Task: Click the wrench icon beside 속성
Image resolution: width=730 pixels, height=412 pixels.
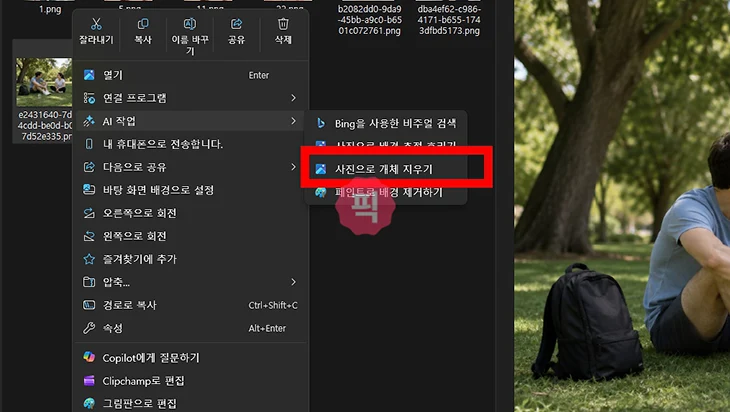Action: 89,328
